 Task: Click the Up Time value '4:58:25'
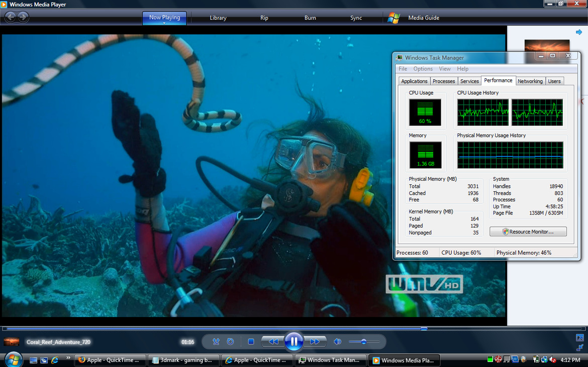pos(555,206)
